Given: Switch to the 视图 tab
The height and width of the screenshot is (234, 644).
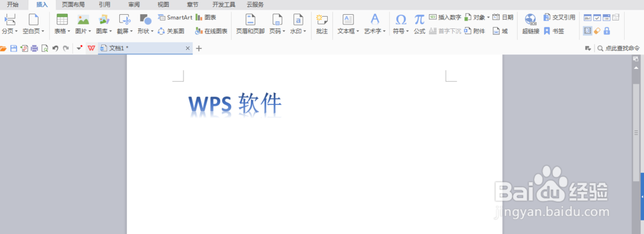Looking at the screenshot, I should [x=163, y=5].
